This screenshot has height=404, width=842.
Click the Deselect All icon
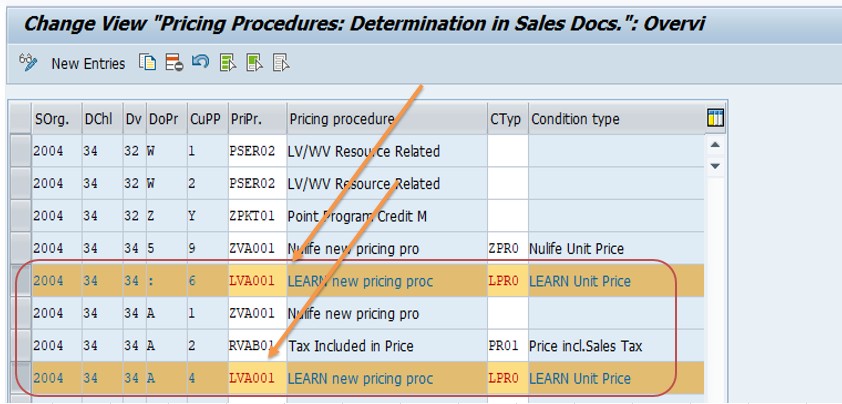click(281, 63)
